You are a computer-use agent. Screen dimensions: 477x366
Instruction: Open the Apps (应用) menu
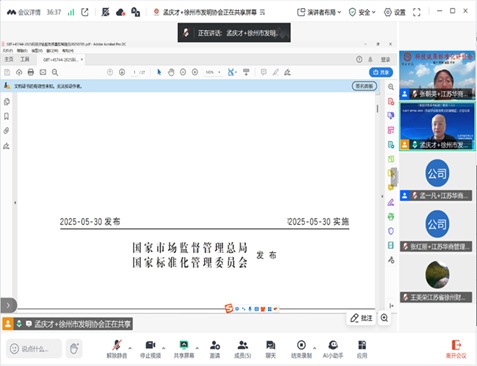(x=362, y=349)
